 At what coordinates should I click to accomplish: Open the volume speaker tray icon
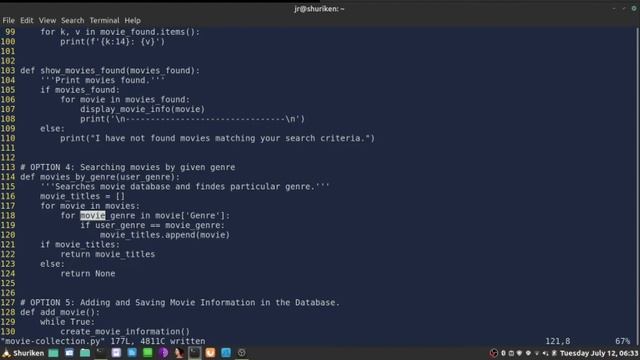[545, 353]
